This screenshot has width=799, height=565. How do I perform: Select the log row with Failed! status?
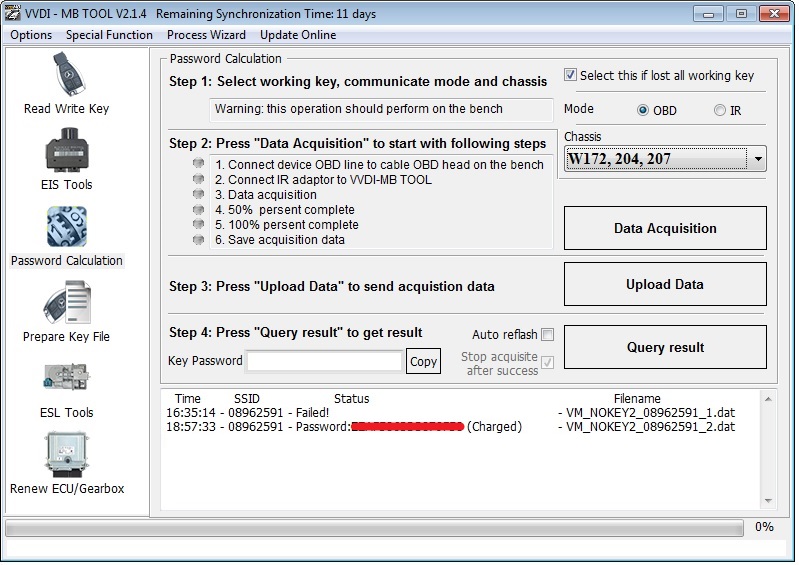pos(451,412)
